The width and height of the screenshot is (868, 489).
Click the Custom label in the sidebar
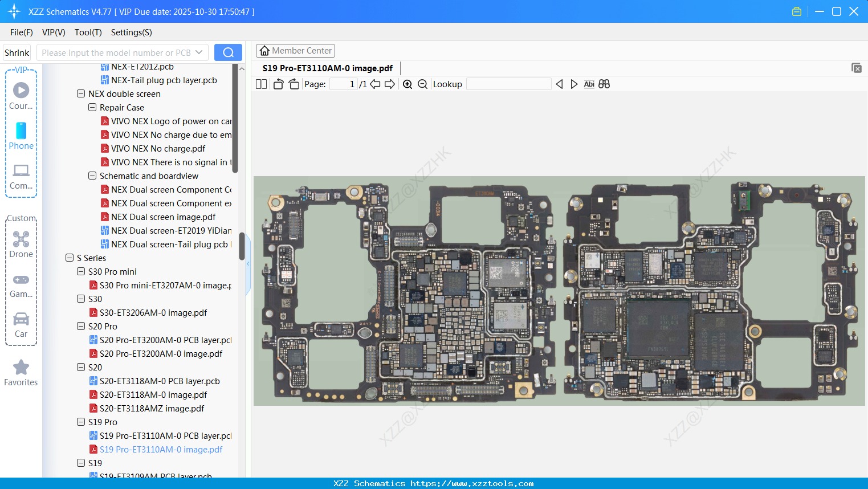[21, 218]
